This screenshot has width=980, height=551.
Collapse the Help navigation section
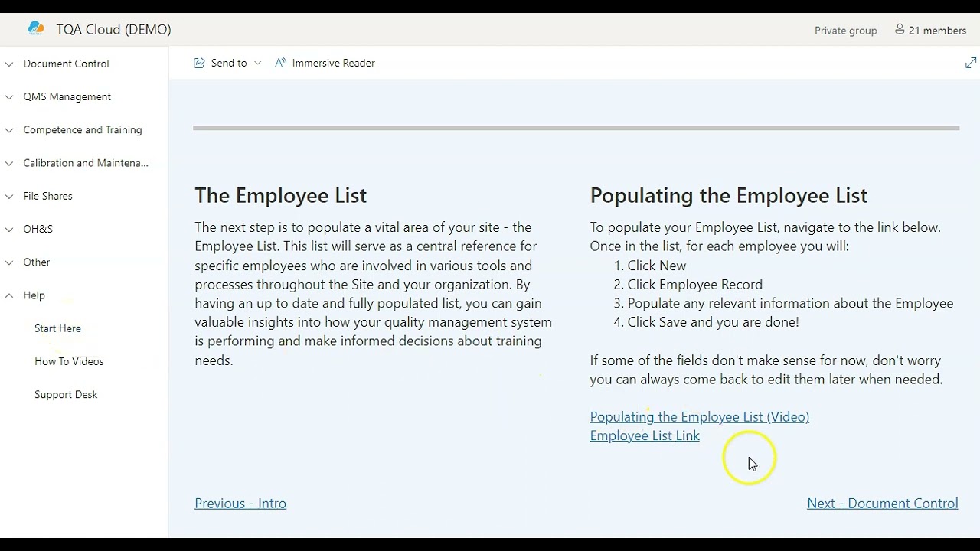(x=9, y=295)
